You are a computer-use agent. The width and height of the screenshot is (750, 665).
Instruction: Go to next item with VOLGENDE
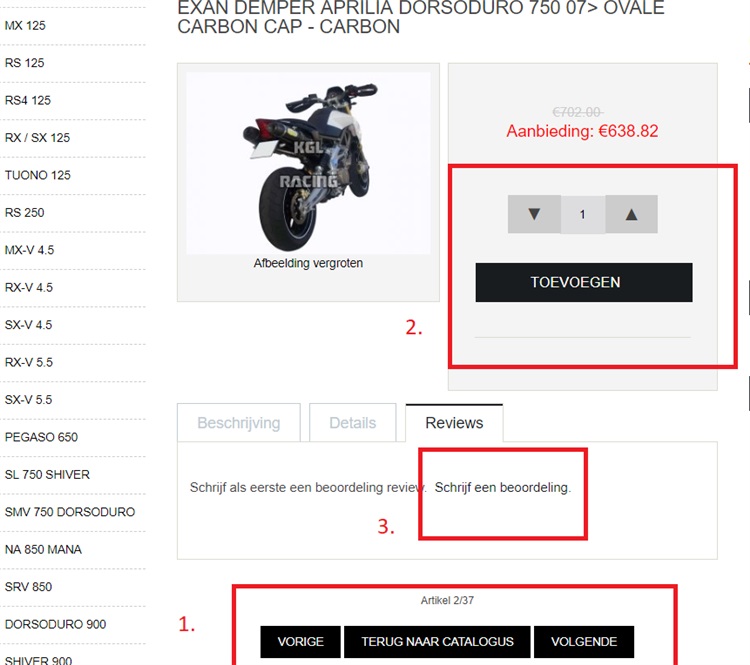pyautogui.click(x=584, y=642)
